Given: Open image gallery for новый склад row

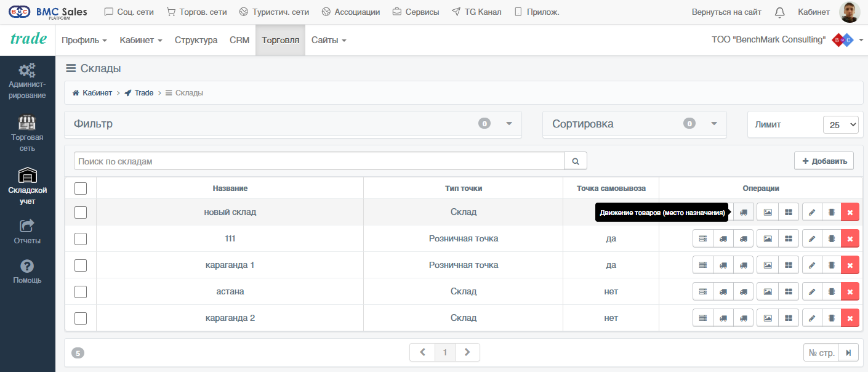Looking at the screenshot, I should click(768, 212).
